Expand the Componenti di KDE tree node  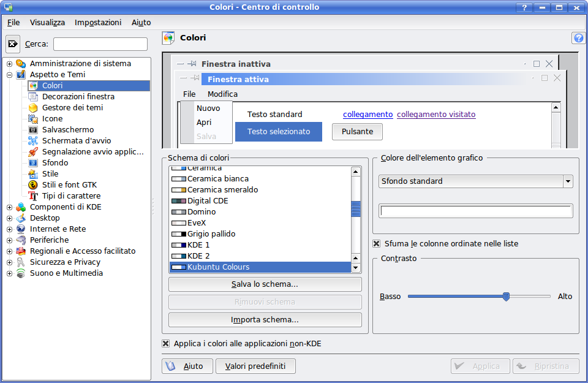point(9,207)
